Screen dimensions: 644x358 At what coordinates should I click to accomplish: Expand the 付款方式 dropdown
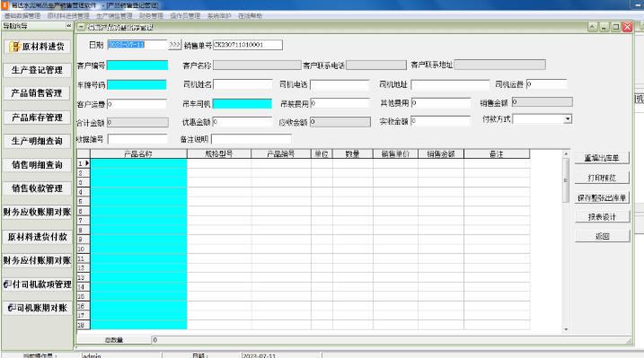point(567,119)
